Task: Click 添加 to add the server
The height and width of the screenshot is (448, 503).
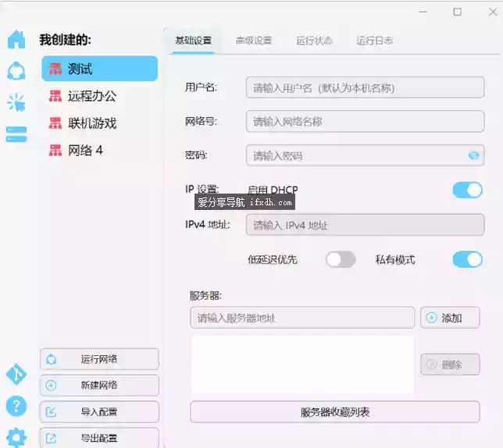Action: pos(450,318)
